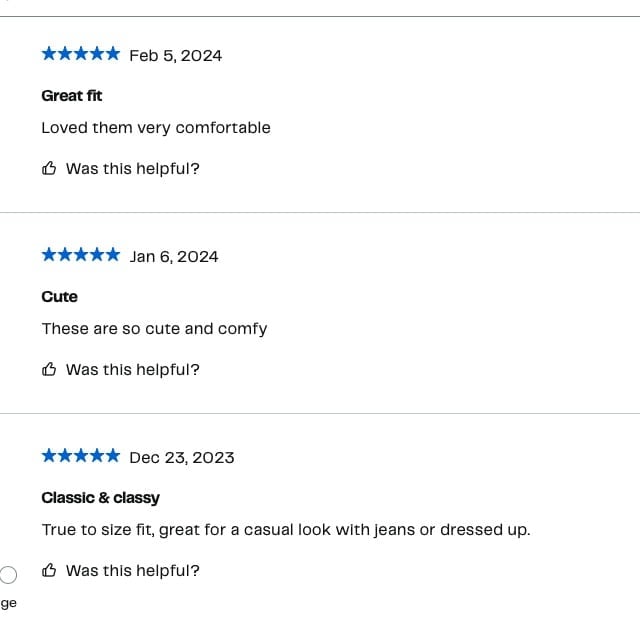The width and height of the screenshot is (640, 641).
Task: Click the 'Classic & classy' review title
Action: pyautogui.click(x=101, y=498)
